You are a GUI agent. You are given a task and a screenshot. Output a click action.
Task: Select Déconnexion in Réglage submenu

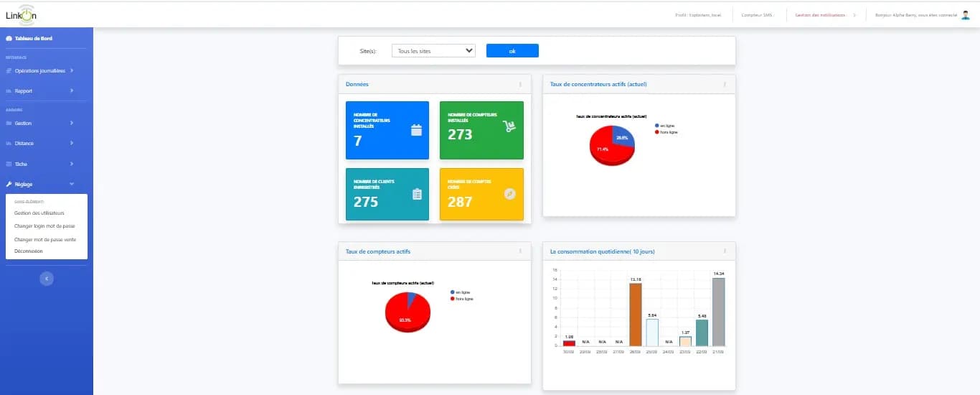[29, 251]
